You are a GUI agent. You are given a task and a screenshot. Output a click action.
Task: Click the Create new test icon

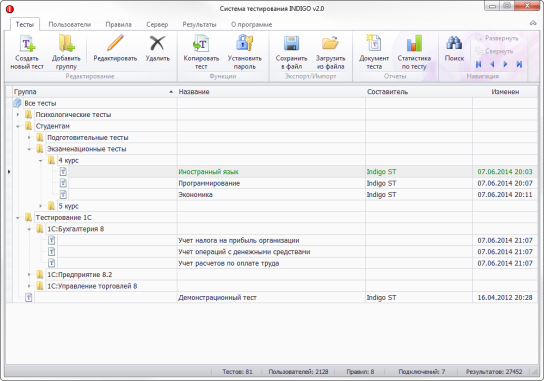[x=27, y=43]
